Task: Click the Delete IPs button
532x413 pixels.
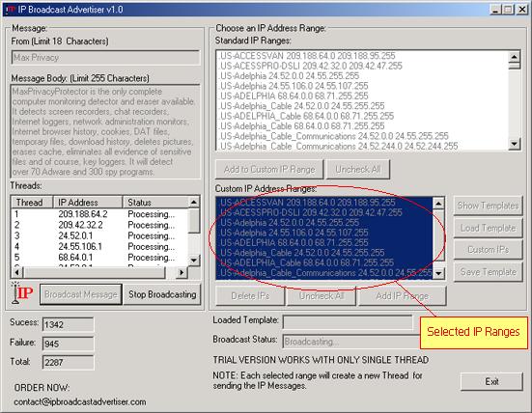Action: (250, 296)
